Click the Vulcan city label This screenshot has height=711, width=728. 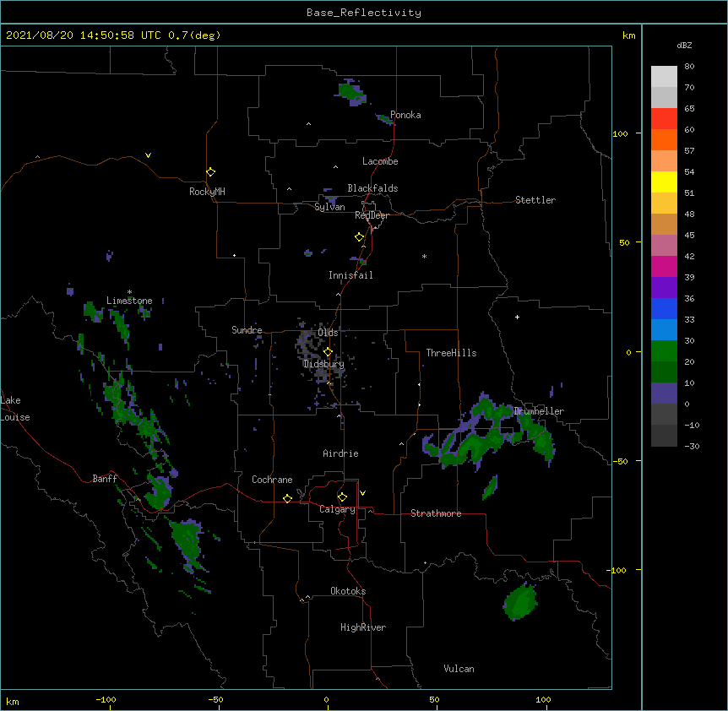click(x=459, y=669)
